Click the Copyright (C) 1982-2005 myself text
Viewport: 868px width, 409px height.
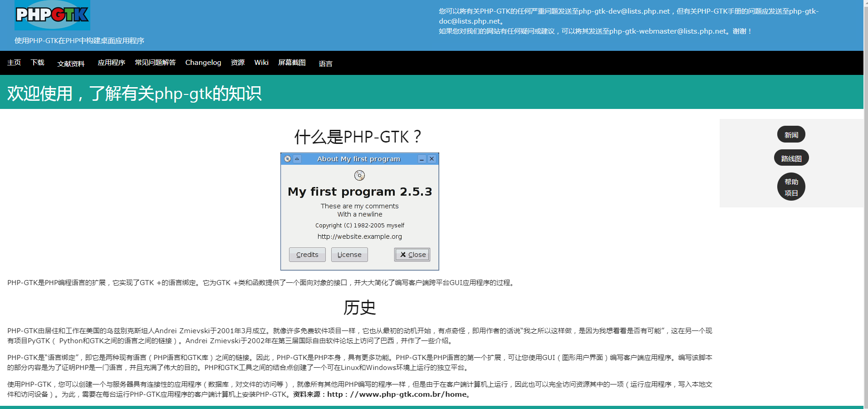tap(360, 225)
